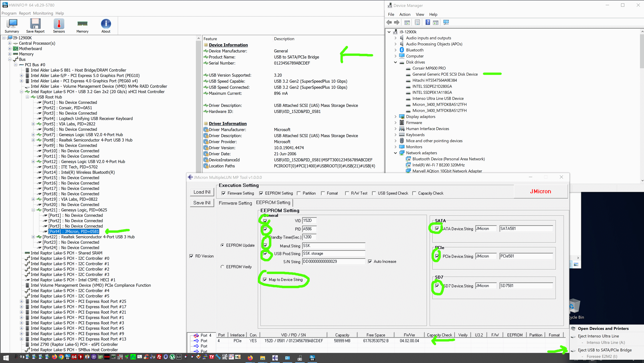Select the EEPROM Verify radio button
The height and width of the screenshot is (363, 644).
(x=222, y=267)
